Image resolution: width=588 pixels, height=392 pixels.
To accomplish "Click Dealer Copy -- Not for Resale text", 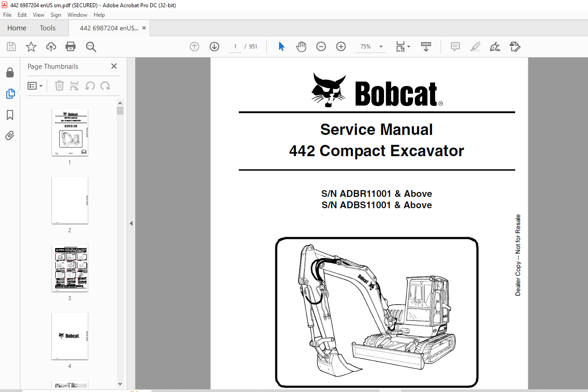I will [x=518, y=255].
